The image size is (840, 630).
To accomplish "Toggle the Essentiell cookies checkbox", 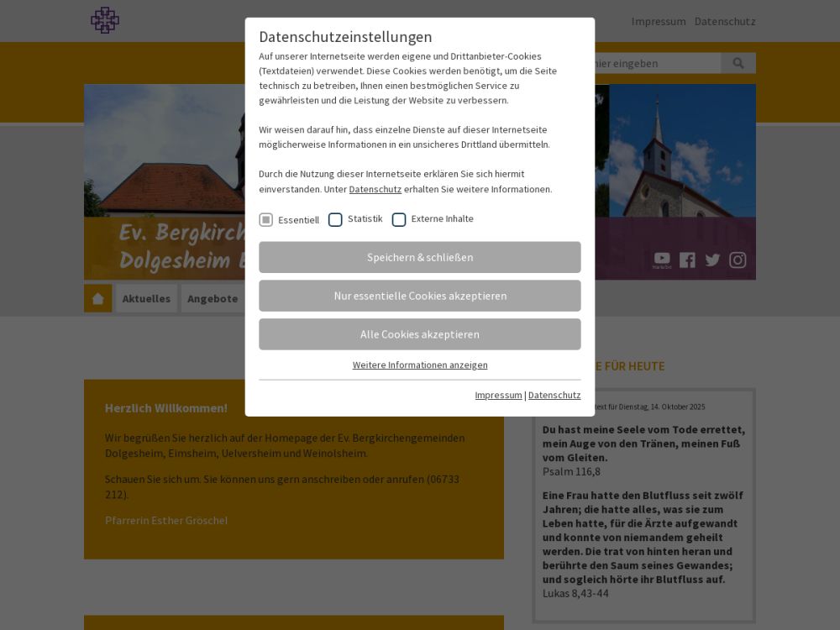I will [266, 219].
